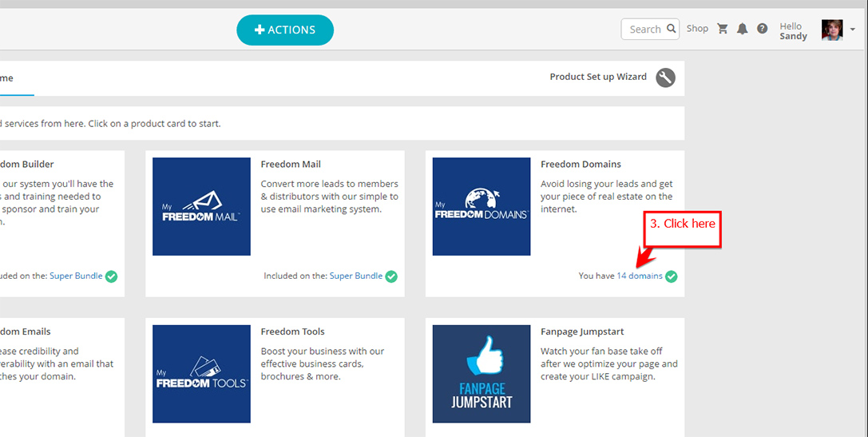Click the My Freedom Mail logo
The height and width of the screenshot is (437, 868).
(x=201, y=207)
